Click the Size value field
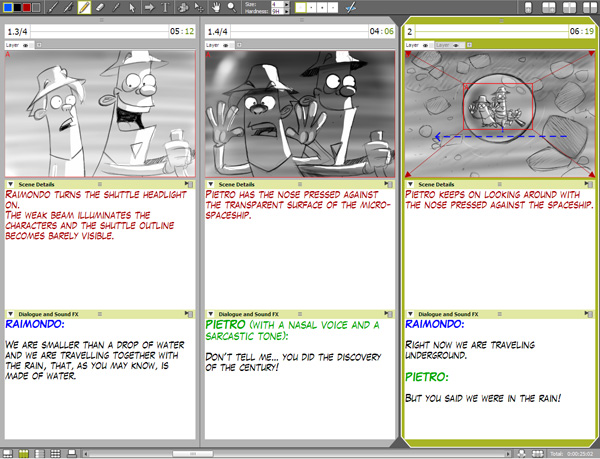This screenshot has width=600, height=459. click(x=277, y=4)
